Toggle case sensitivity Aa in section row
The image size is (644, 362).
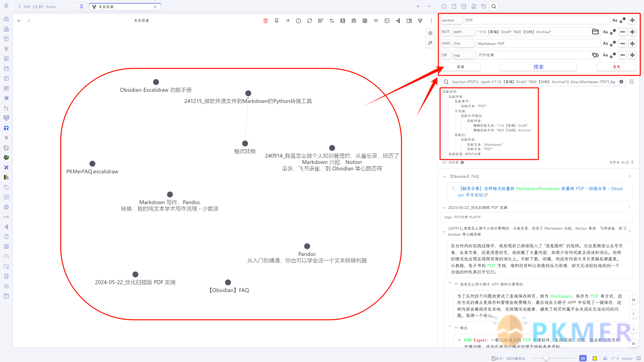click(614, 20)
